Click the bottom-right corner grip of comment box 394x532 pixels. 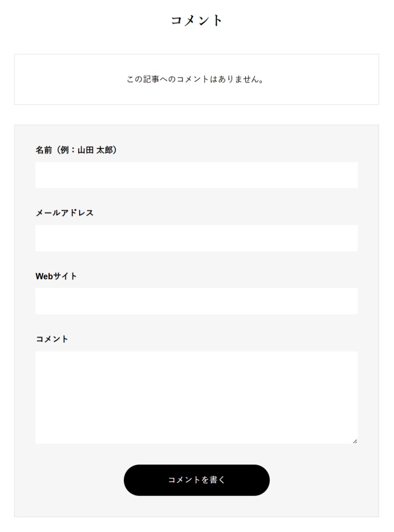pyautogui.click(x=355, y=441)
